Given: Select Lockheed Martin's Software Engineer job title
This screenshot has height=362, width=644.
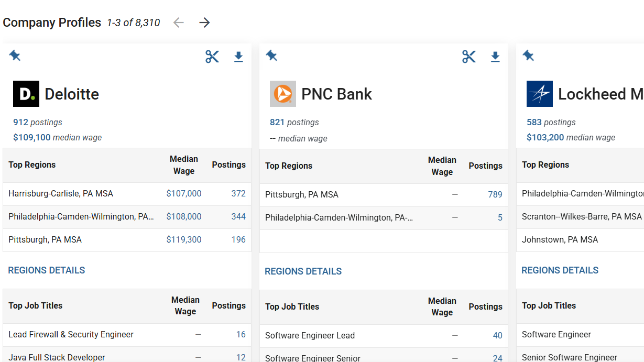Looking at the screenshot, I should (556, 334).
